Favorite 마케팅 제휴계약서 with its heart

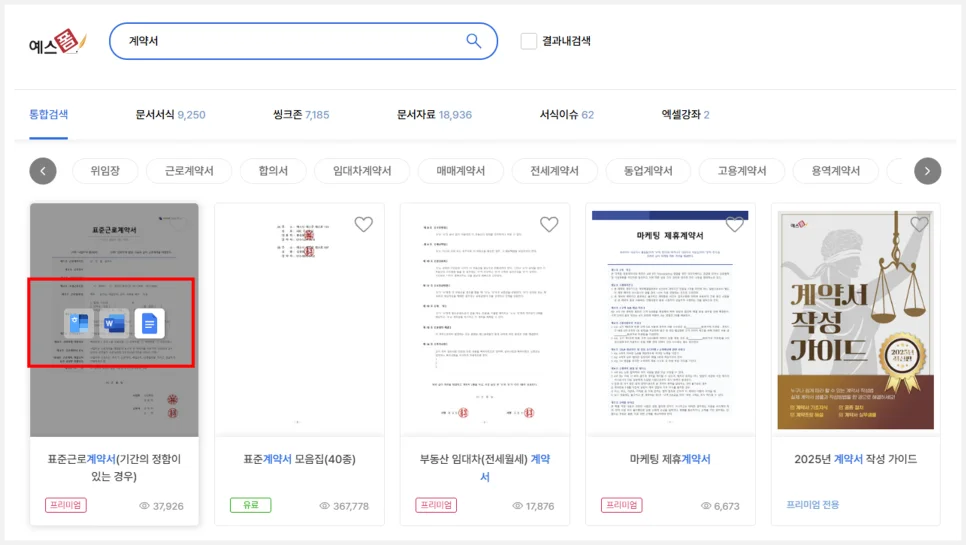734,224
